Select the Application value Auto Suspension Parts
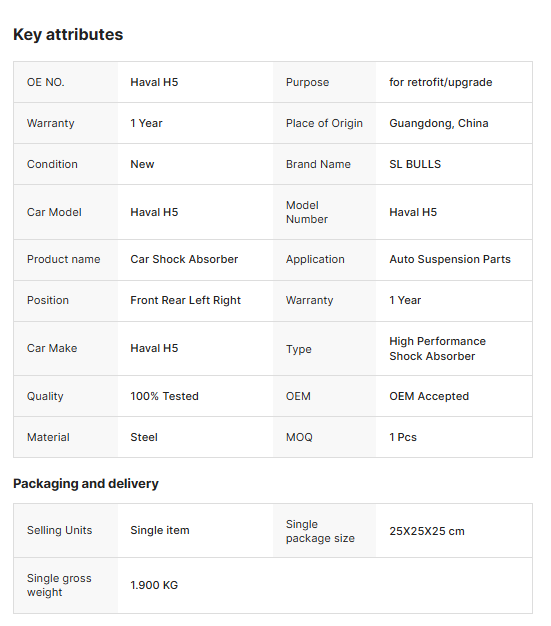This screenshot has width=551, height=626. [x=450, y=259]
